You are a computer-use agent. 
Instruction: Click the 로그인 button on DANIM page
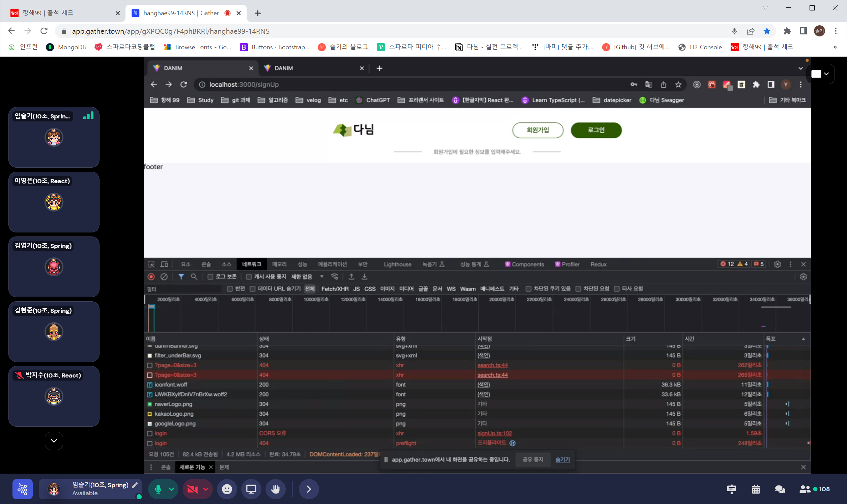(596, 130)
